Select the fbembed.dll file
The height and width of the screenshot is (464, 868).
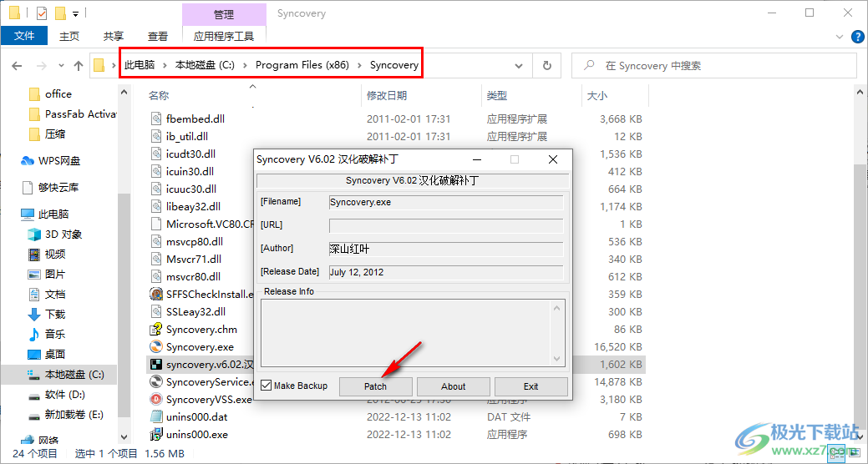[x=195, y=119]
